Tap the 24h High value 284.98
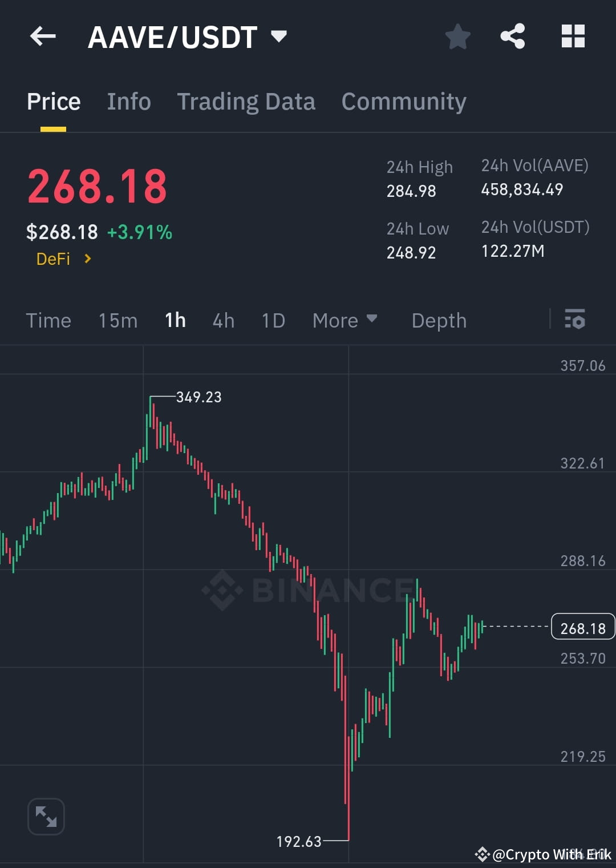 pos(411,192)
